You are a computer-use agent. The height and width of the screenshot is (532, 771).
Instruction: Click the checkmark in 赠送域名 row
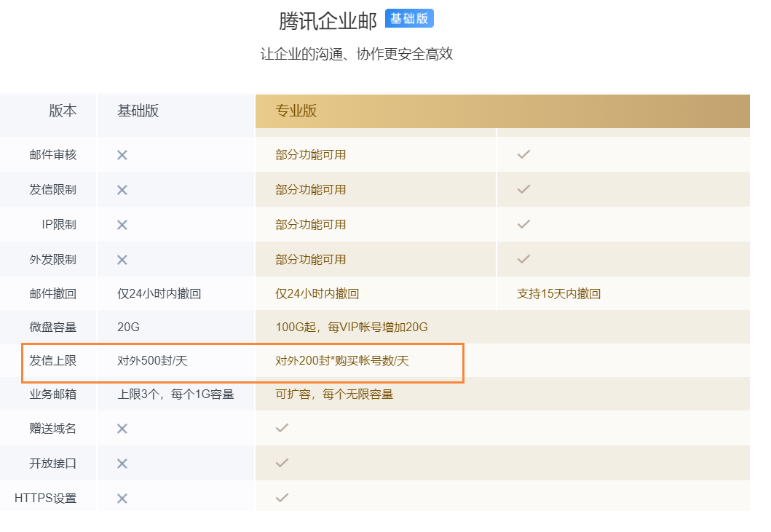tap(282, 428)
